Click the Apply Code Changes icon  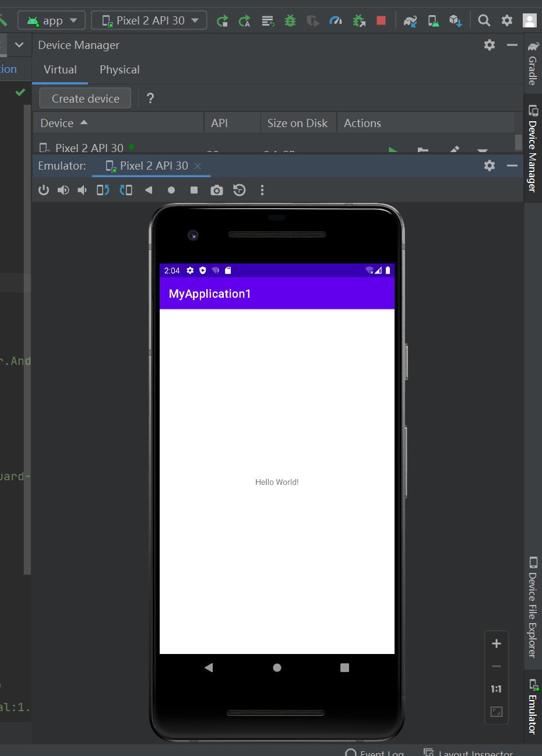pos(268,21)
